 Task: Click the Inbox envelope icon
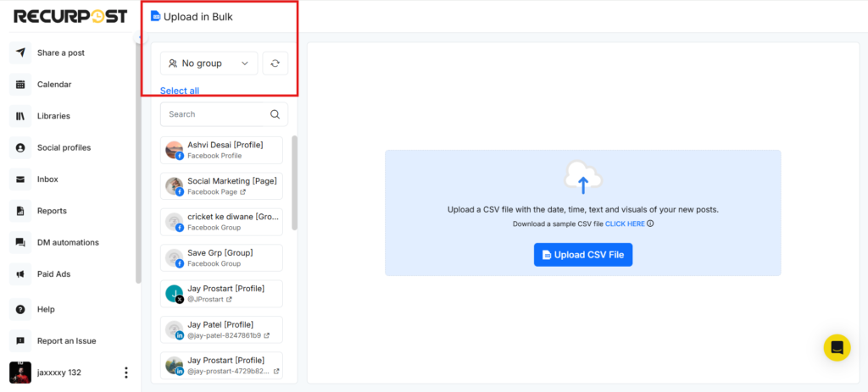20,179
